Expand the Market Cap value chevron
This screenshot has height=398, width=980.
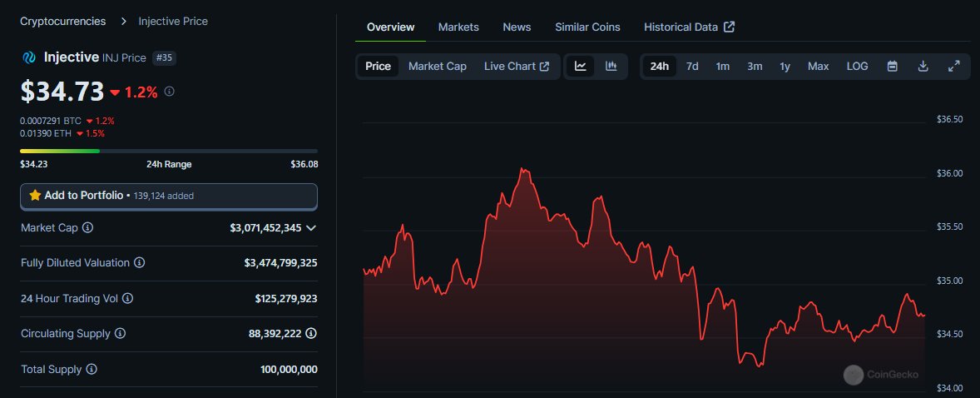click(311, 228)
